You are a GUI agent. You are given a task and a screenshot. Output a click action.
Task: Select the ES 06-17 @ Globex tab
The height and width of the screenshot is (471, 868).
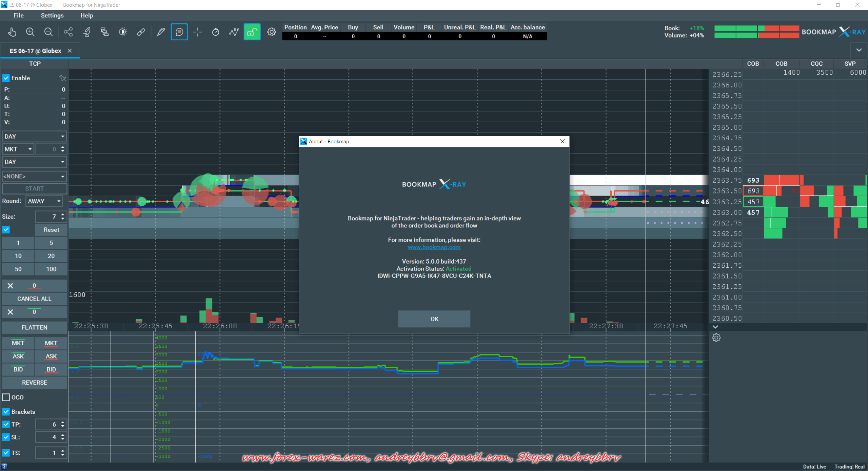[35, 51]
